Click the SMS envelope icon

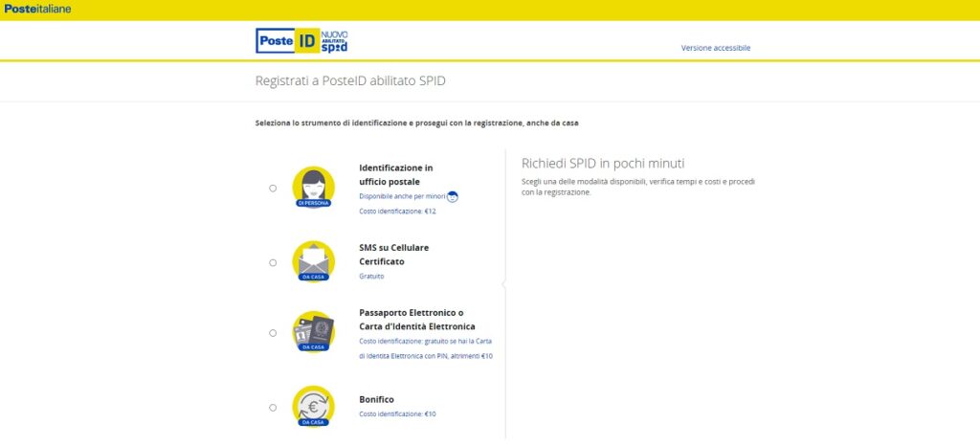[313, 261]
